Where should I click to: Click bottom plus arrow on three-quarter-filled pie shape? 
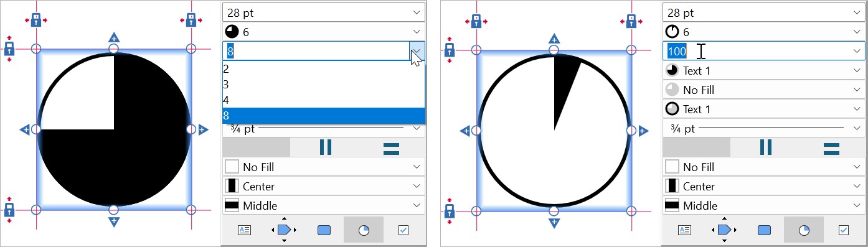[114, 221]
